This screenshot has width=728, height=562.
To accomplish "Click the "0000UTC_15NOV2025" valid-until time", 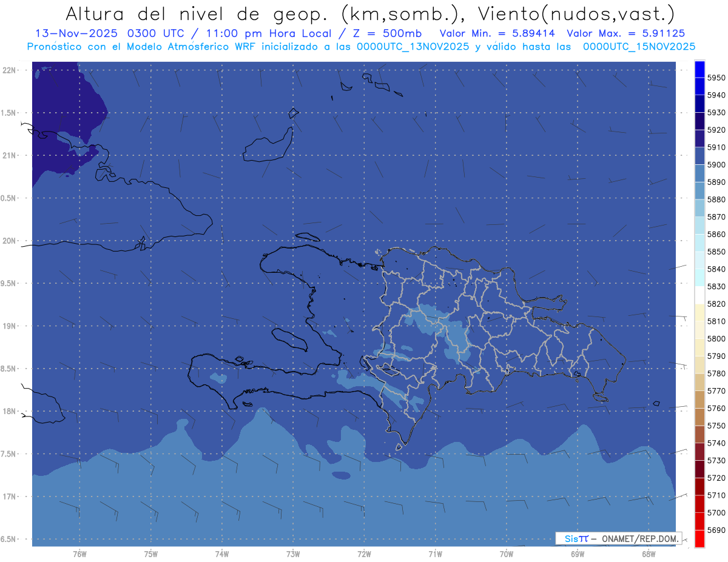I will pyautogui.click(x=639, y=47).
